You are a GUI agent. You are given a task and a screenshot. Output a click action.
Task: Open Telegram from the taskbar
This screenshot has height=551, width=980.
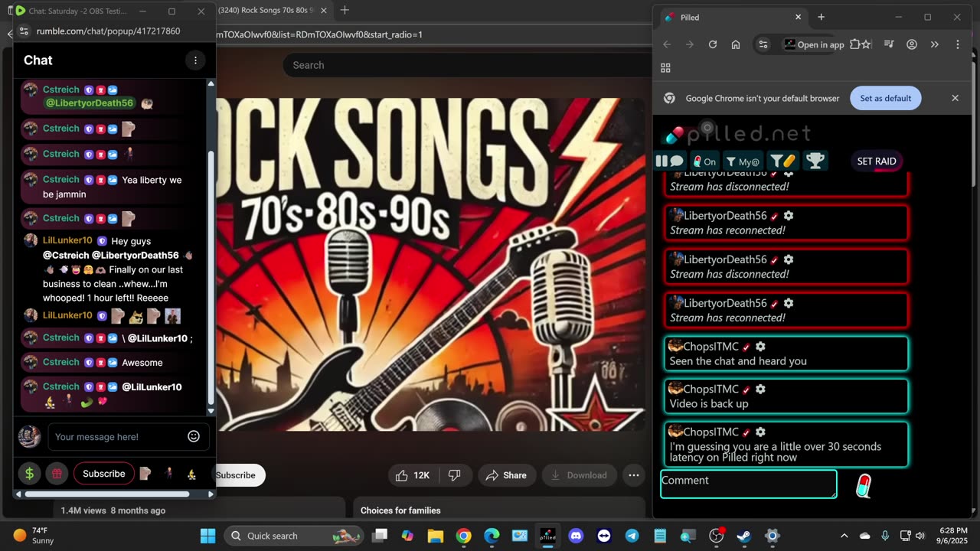[x=632, y=536]
